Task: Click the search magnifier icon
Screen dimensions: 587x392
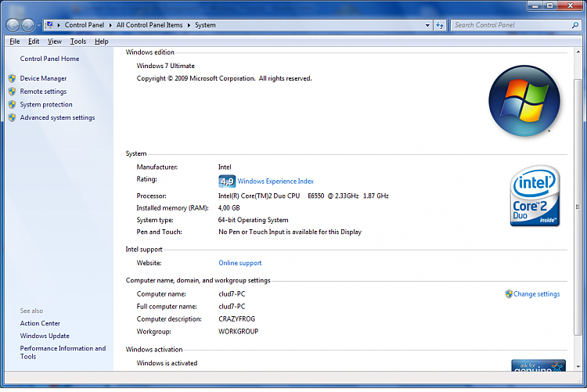Action: click(575, 25)
